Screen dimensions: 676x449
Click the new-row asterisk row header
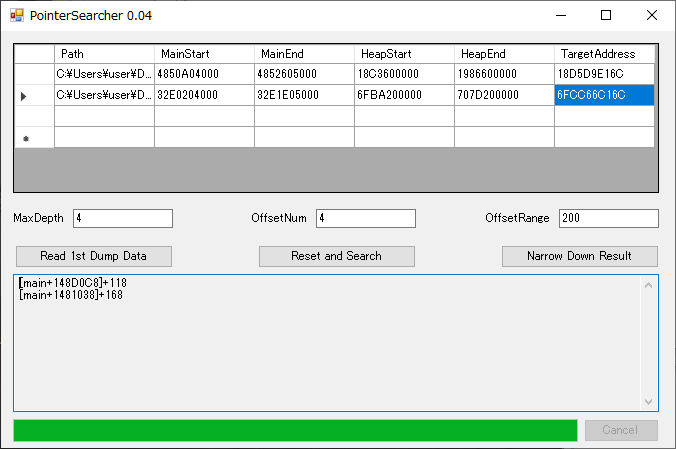tap(34, 138)
